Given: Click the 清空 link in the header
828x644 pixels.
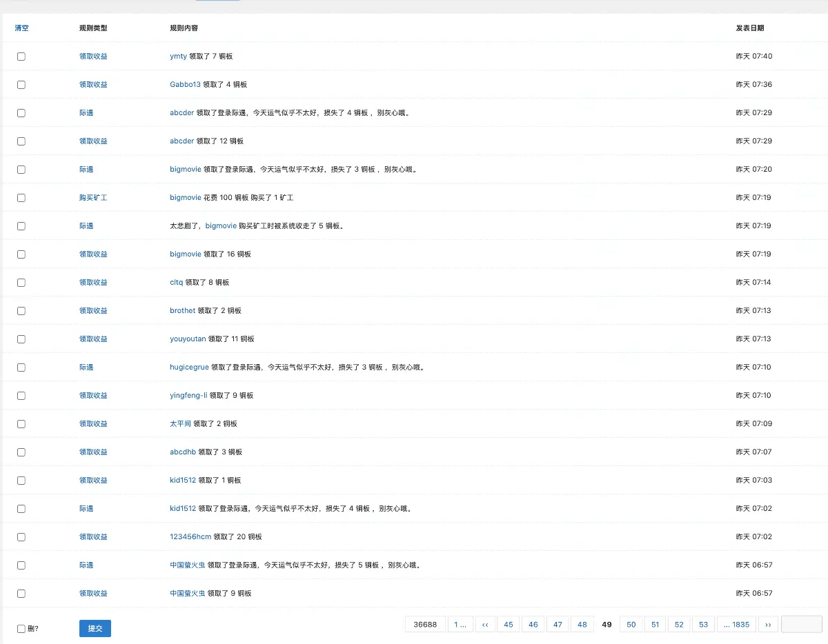Looking at the screenshot, I should coord(21,28).
